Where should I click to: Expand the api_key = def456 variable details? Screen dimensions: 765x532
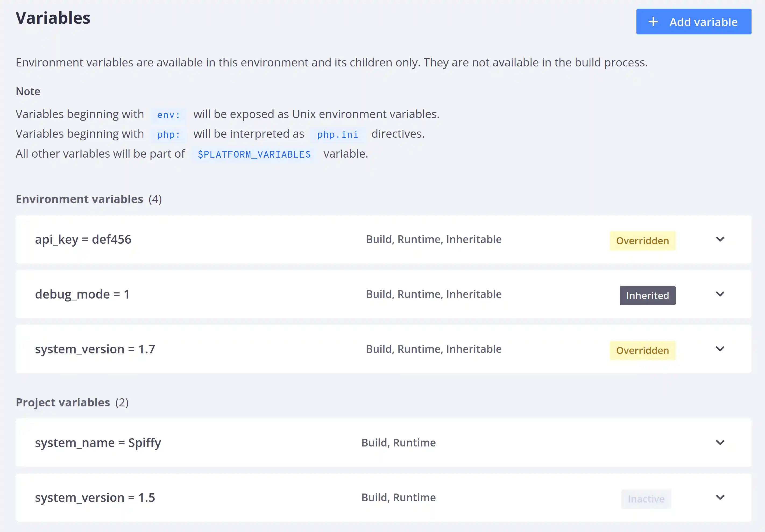pyautogui.click(x=720, y=239)
